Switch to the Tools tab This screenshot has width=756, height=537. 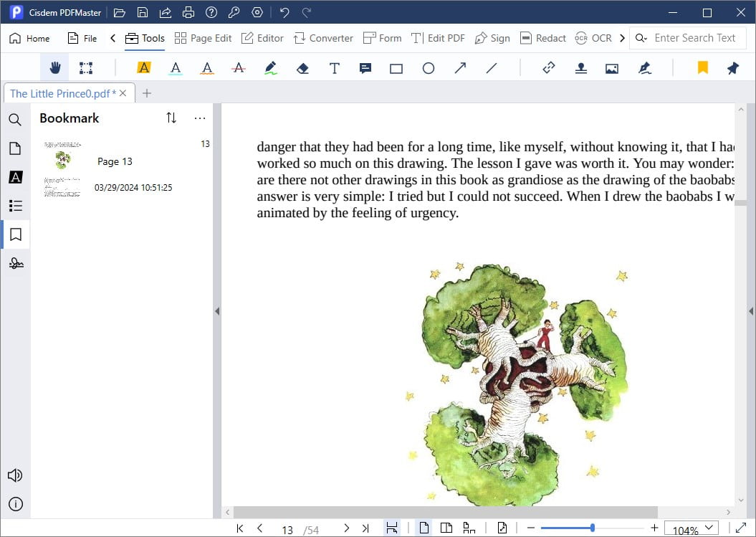(x=145, y=38)
